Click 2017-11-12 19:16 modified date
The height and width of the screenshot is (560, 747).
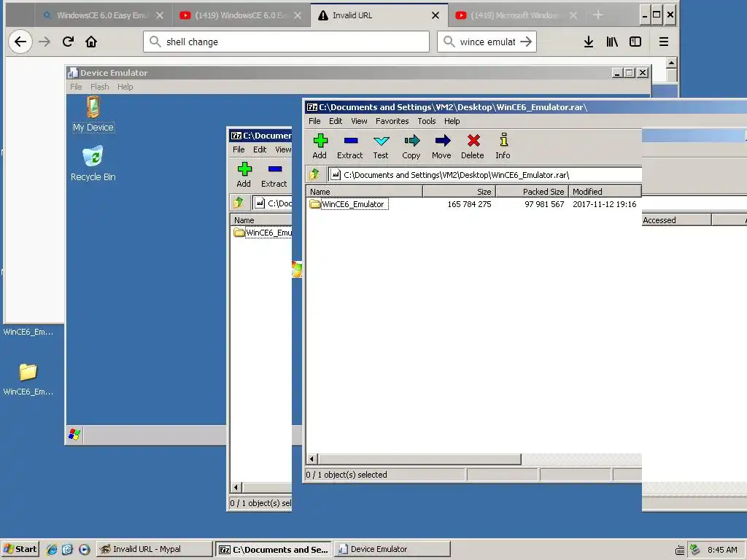click(x=604, y=204)
